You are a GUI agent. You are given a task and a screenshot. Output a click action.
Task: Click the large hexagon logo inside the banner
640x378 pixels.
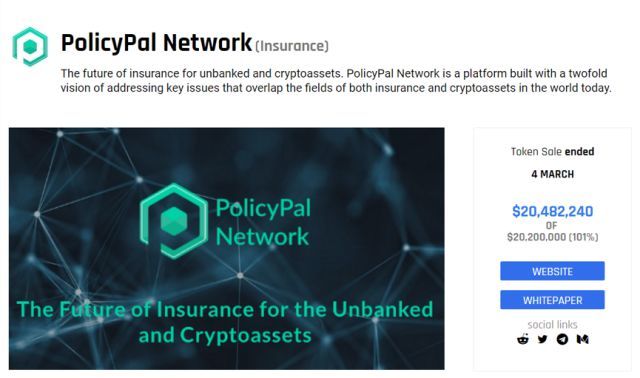point(174,221)
